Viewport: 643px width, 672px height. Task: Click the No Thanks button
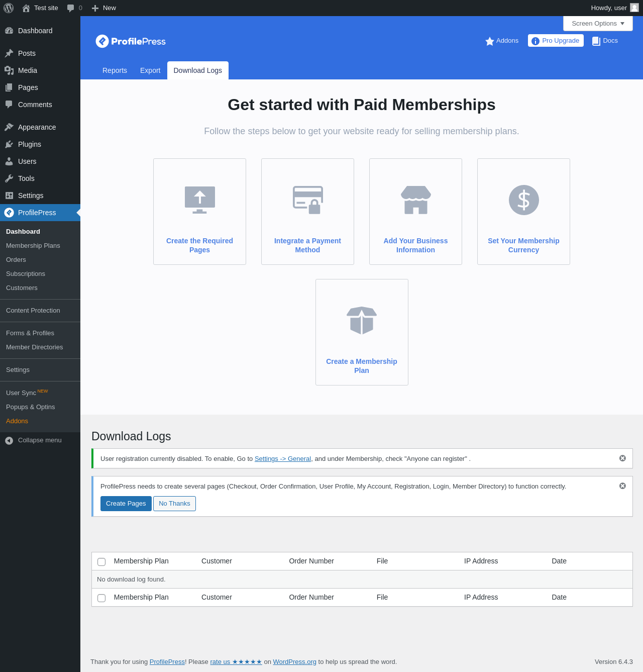pyautogui.click(x=174, y=504)
